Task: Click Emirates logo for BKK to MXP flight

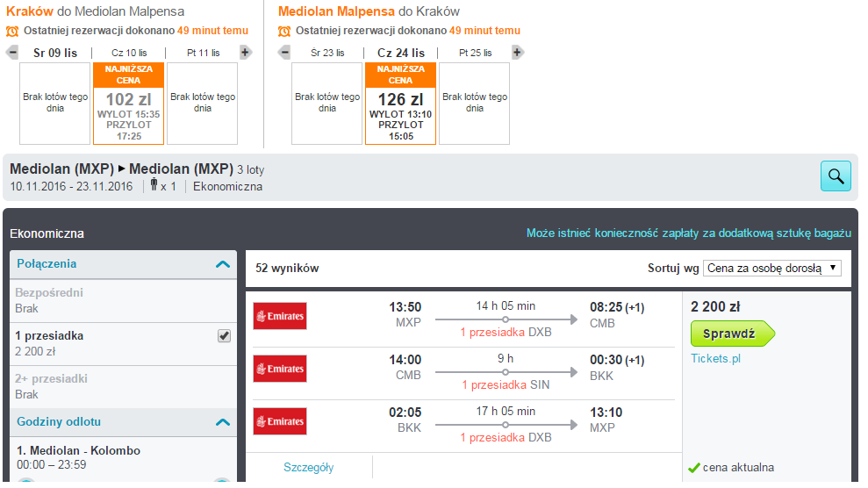Action: tap(280, 421)
